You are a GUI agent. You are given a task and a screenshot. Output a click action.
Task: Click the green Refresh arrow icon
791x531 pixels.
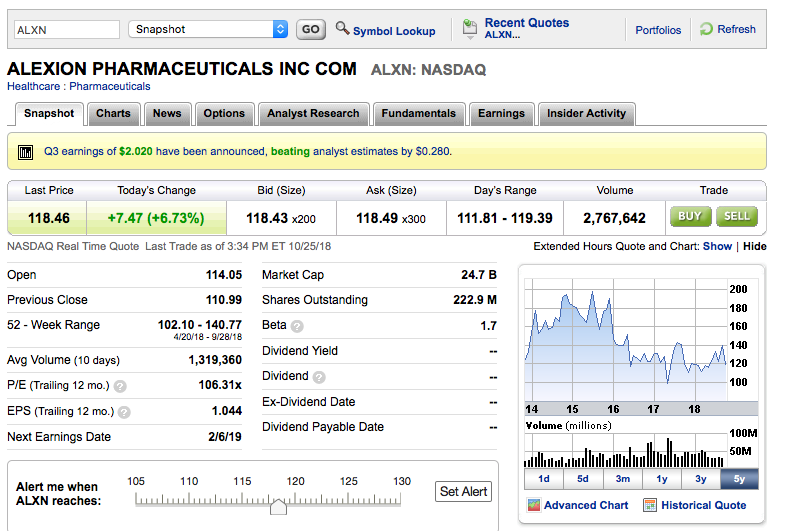[x=706, y=29]
